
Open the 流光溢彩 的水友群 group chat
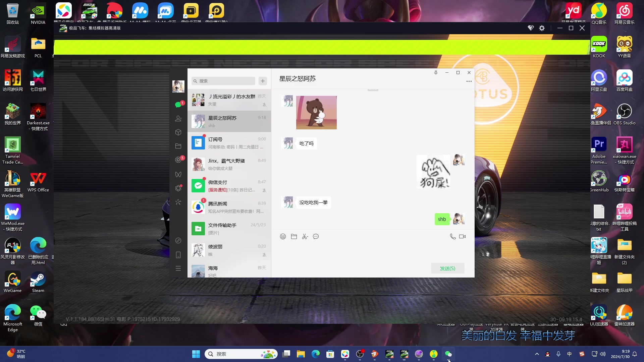(229, 100)
